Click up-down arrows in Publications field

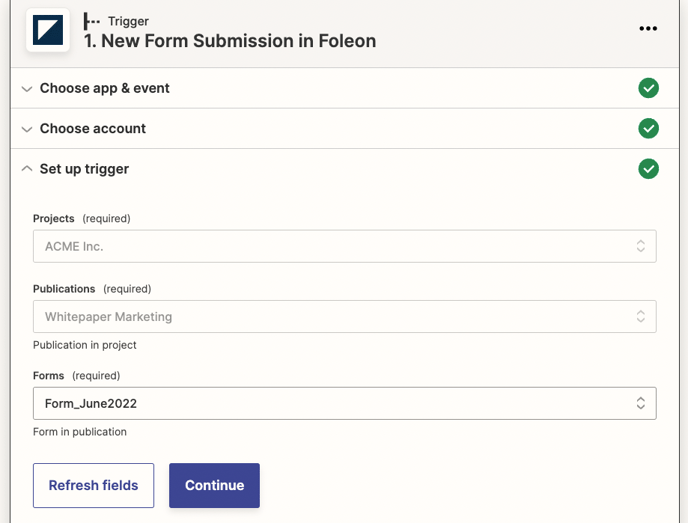(x=641, y=317)
